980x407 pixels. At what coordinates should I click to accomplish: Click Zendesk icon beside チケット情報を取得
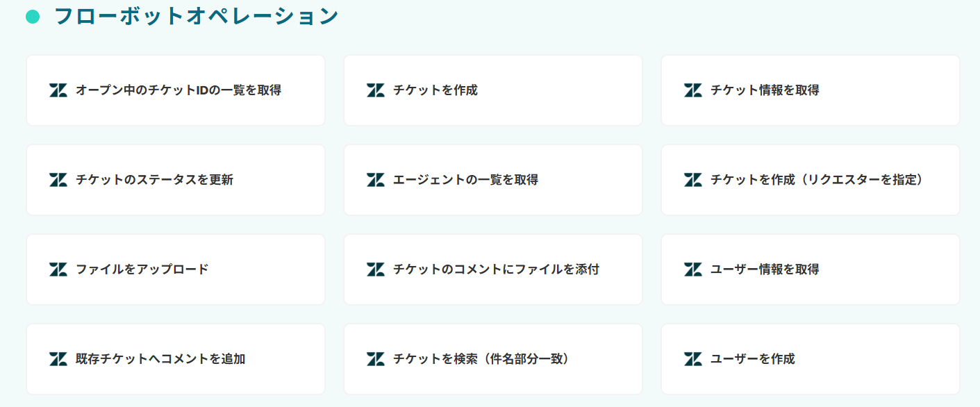click(x=693, y=90)
